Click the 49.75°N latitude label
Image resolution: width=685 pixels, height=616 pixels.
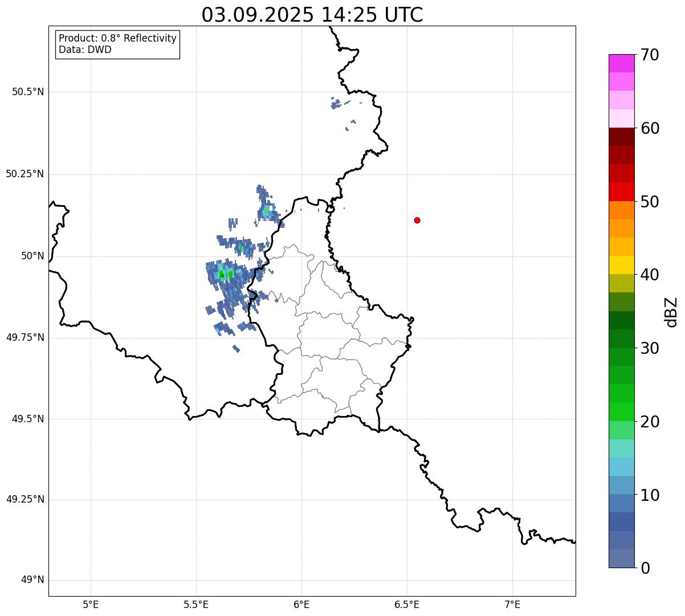tap(25, 337)
